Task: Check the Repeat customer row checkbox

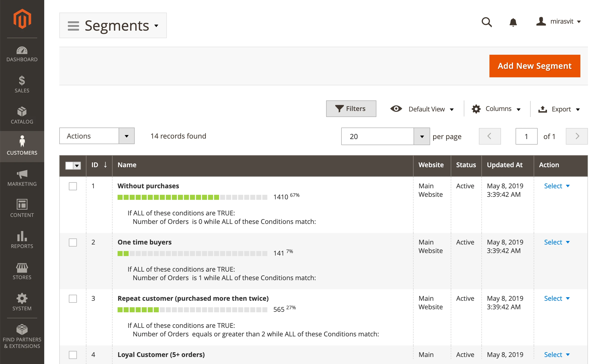Action: [x=73, y=299]
